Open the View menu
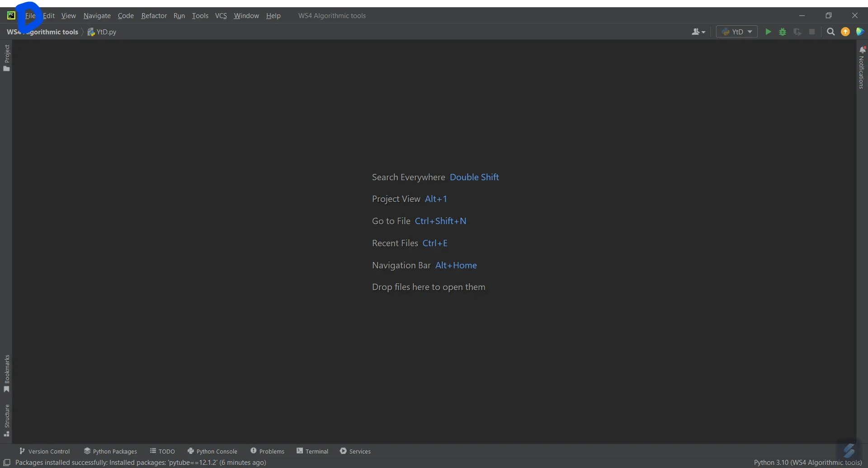The image size is (868, 468). [x=69, y=16]
